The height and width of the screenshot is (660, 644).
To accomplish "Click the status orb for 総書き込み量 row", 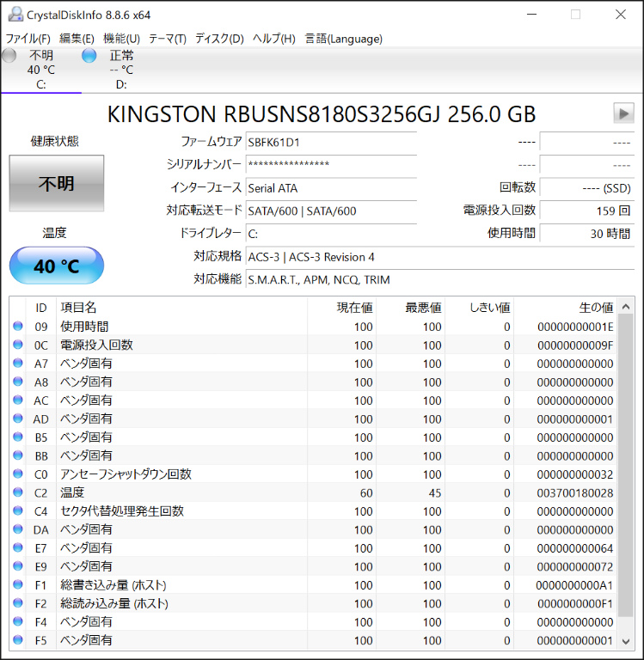I will [x=18, y=585].
